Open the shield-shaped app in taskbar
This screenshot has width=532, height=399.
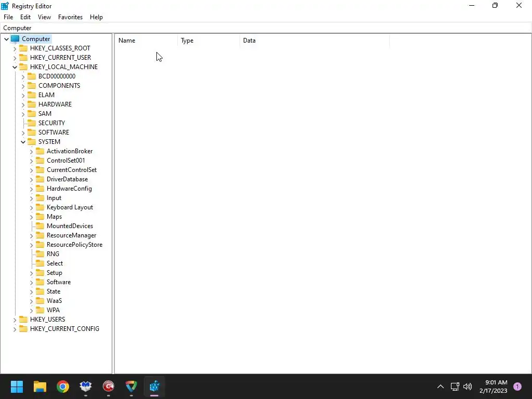coord(131,387)
